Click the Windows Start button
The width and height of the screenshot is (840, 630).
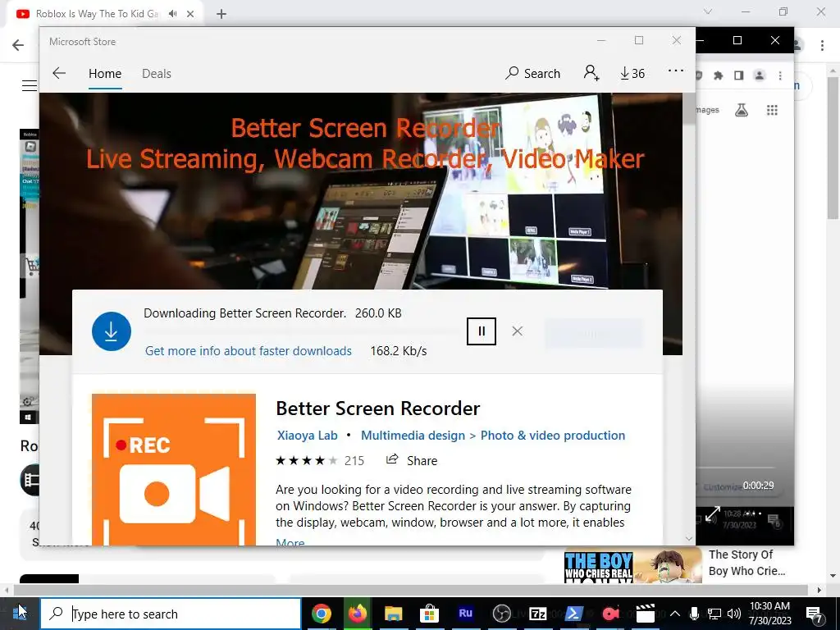pos(20,614)
